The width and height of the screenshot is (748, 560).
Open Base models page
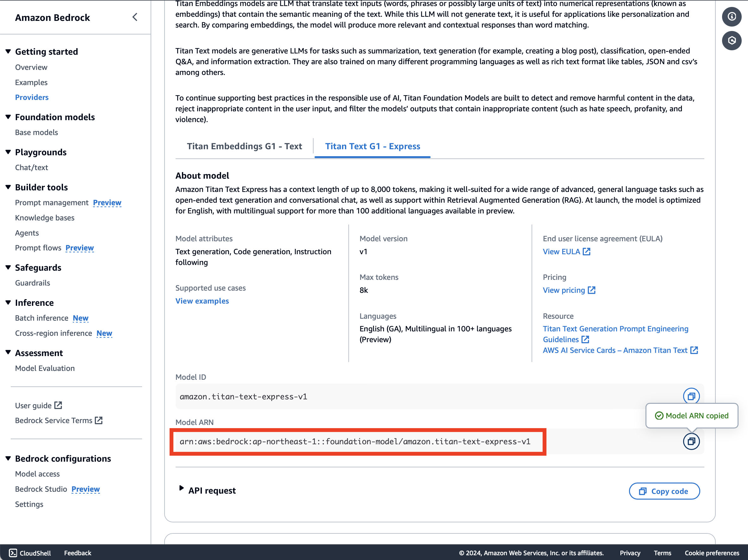tap(36, 132)
